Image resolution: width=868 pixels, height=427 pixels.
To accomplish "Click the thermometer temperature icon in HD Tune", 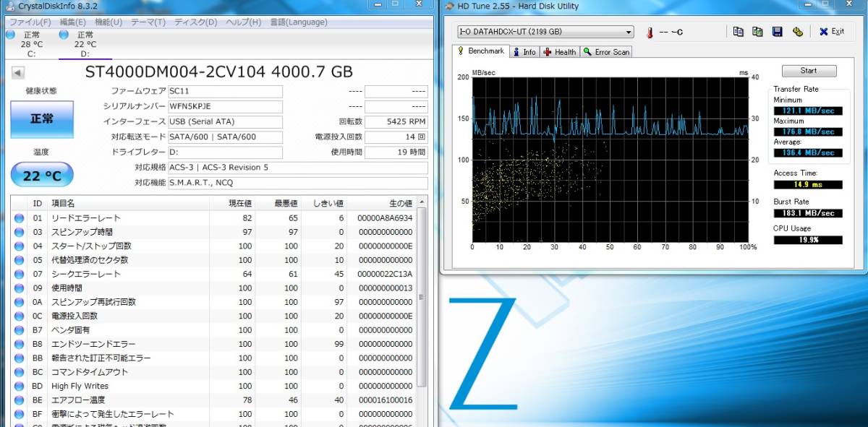I will [x=650, y=33].
